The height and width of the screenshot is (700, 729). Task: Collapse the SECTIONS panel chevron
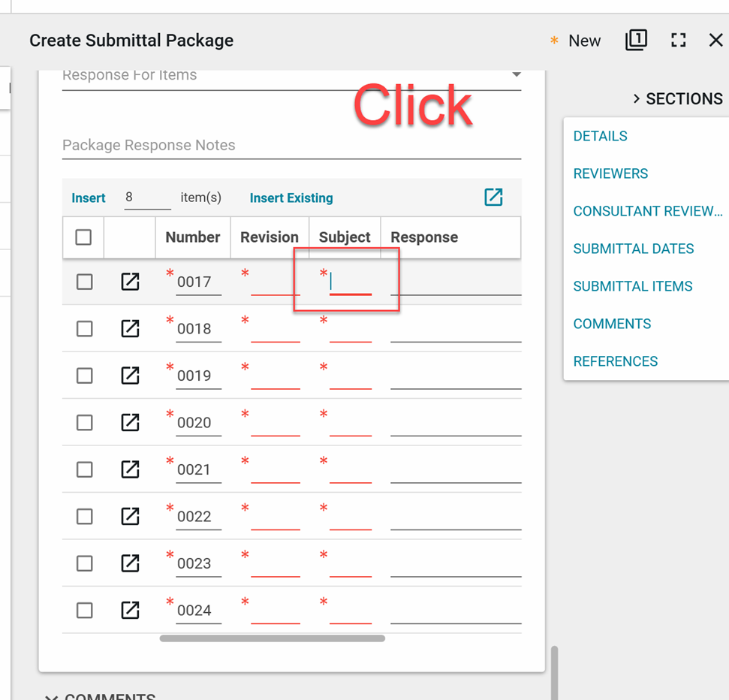click(636, 99)
